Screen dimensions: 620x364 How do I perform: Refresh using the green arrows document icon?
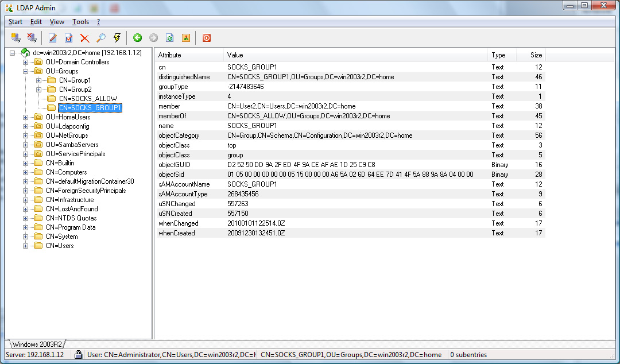169,38
